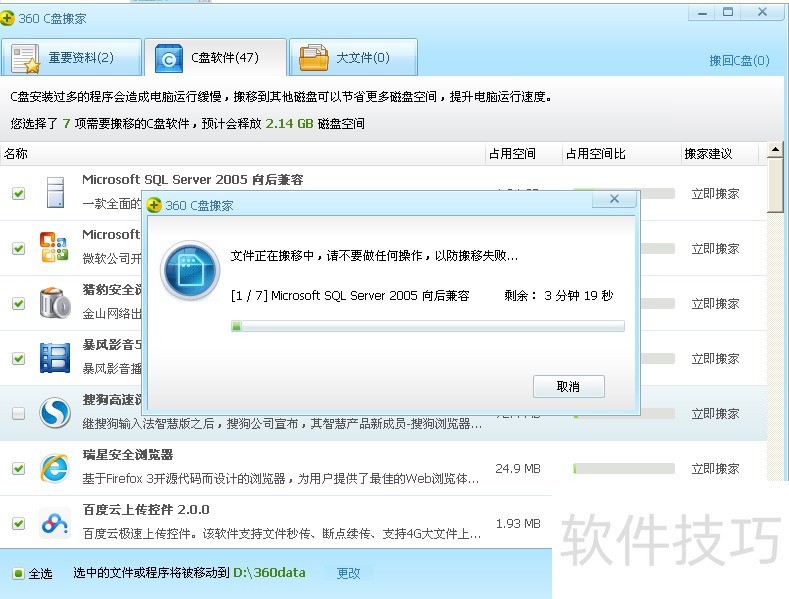789x599 pixels.
Task: Uncheck the Microsoft SQL Server 2005 checkbox
Action: [x=18, y=193]
